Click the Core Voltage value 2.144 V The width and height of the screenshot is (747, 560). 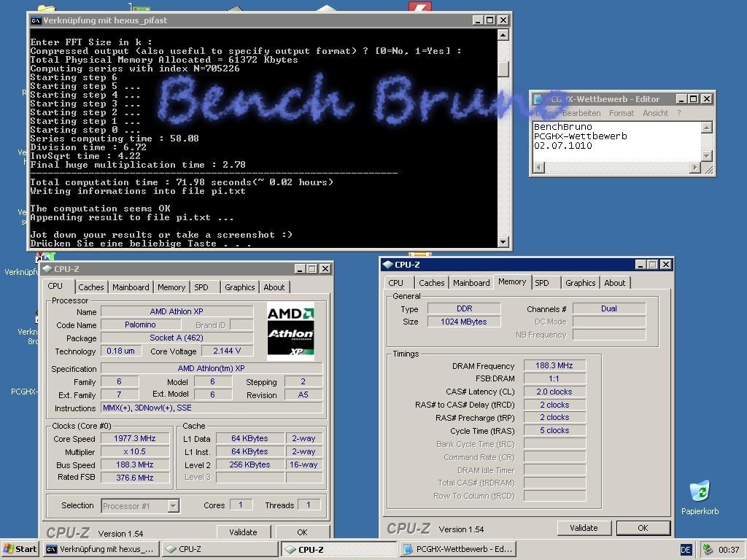point(227,351)
